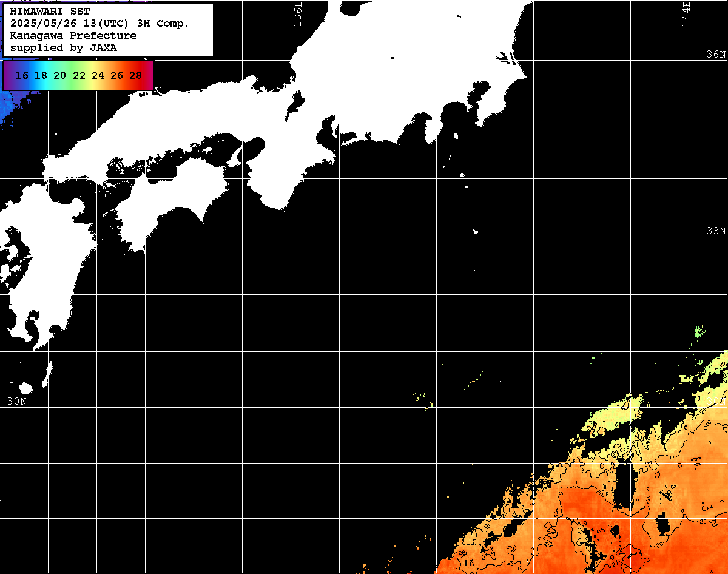Pick the 20 value on the color scale
Screen dimensions: 728x574
coord(59,76)
